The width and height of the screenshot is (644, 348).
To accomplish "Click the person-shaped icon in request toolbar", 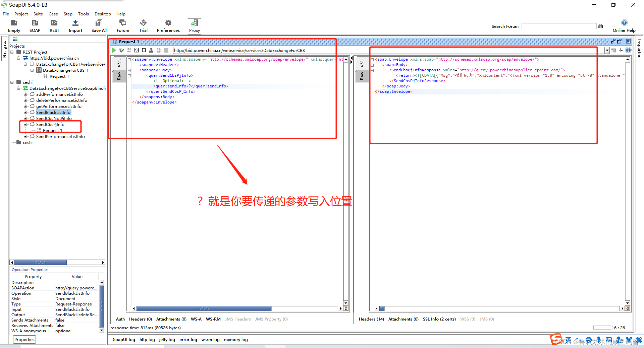I will (x=151, y=50).
